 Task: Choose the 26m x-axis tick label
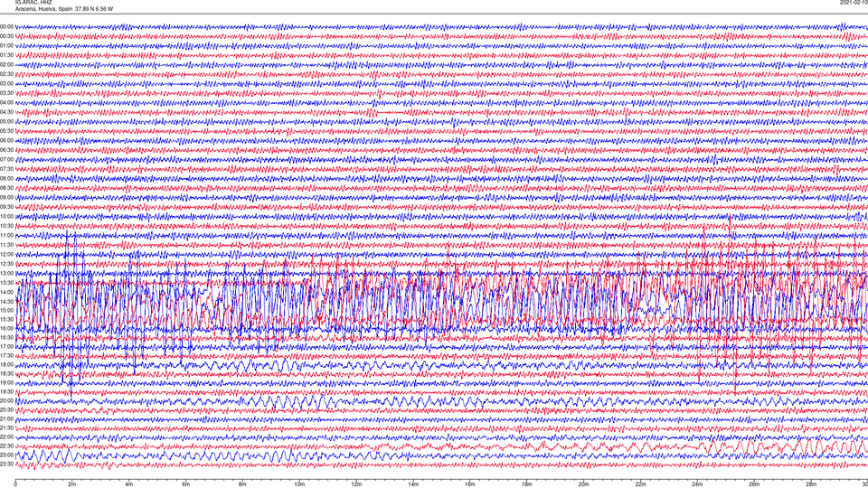(754, 484)
